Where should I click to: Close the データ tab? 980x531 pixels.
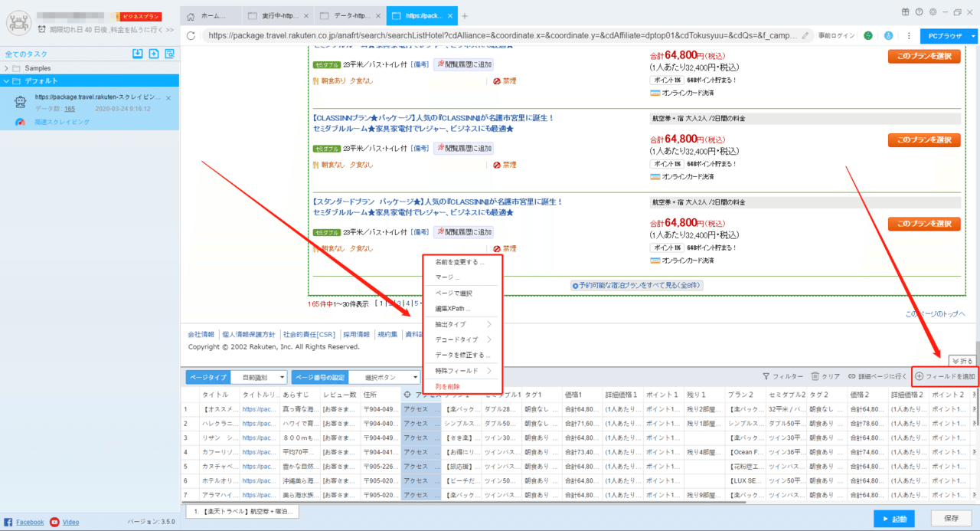(x=377, y=16)
